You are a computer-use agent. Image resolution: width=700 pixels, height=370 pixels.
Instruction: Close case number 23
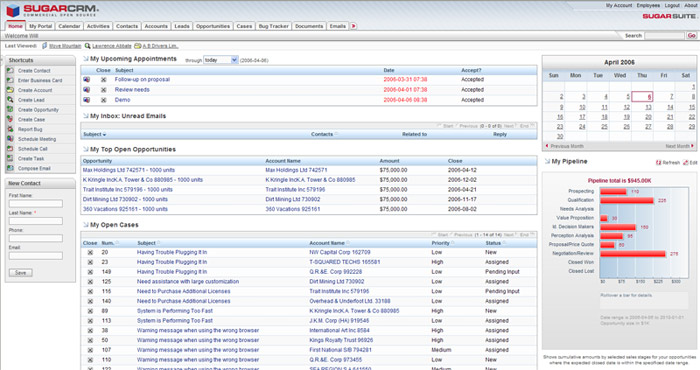[90, 262]
